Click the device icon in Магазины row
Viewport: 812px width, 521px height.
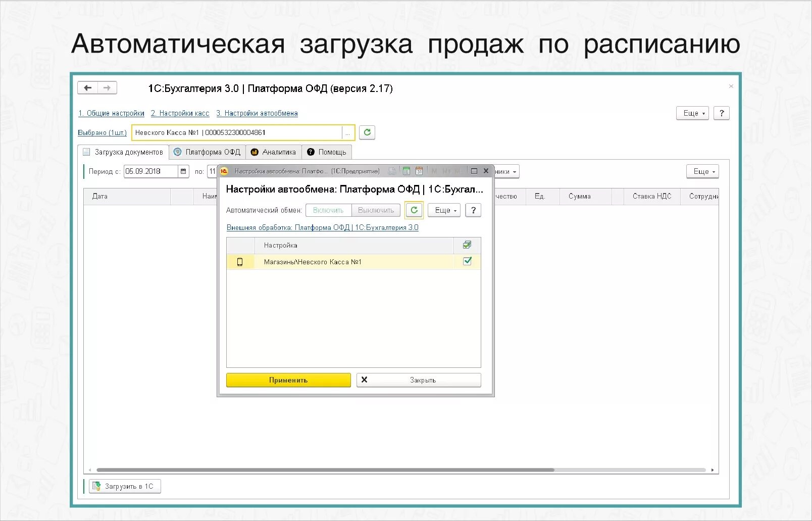[x=240, y=262]
